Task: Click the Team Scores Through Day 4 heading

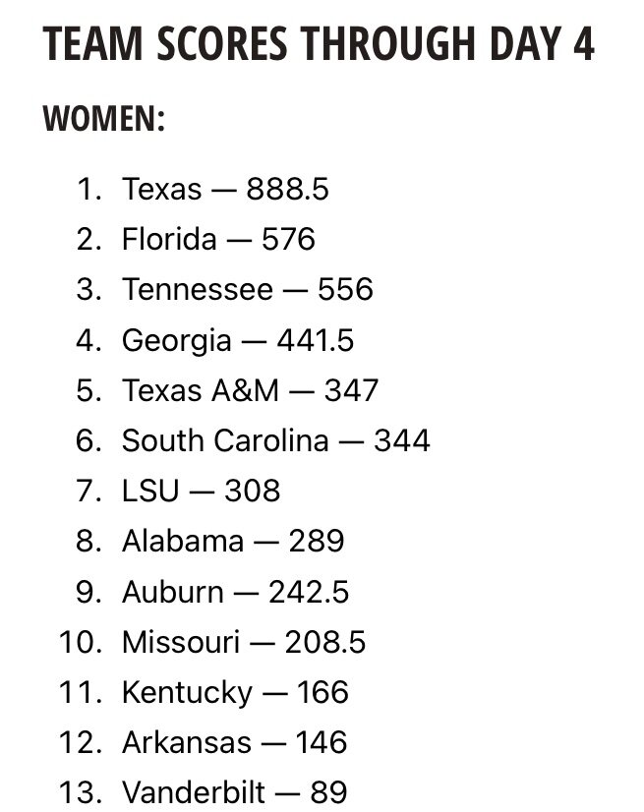Action: point(319,43)
